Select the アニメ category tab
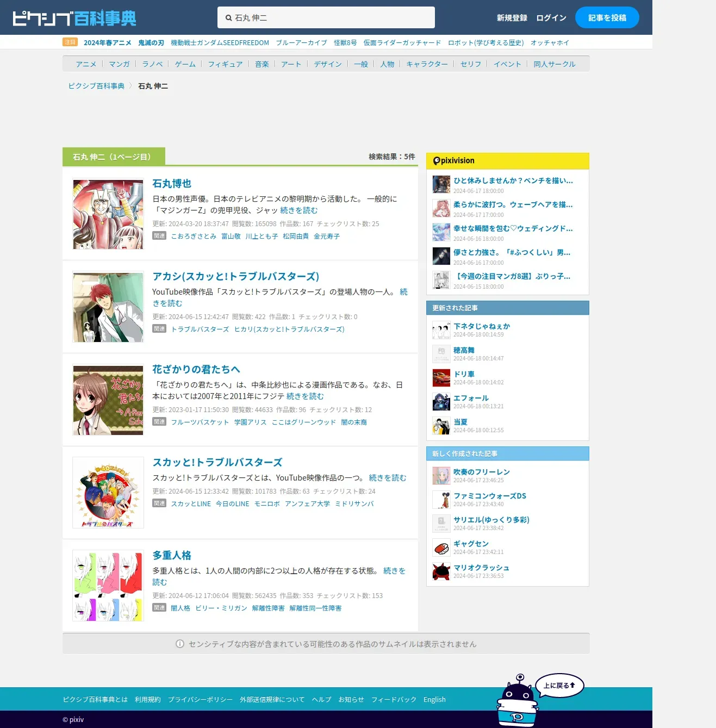Viewport: 716px width, 728px height. click(86, 64)
